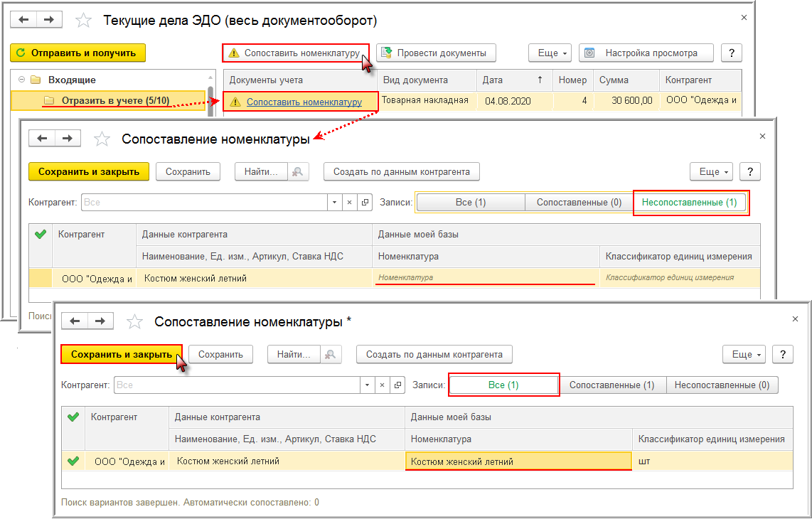The image size is (812, 519).
Task: Click Сопоставить номенклатуру toolbar button
Action: click(x=296, y=53)
